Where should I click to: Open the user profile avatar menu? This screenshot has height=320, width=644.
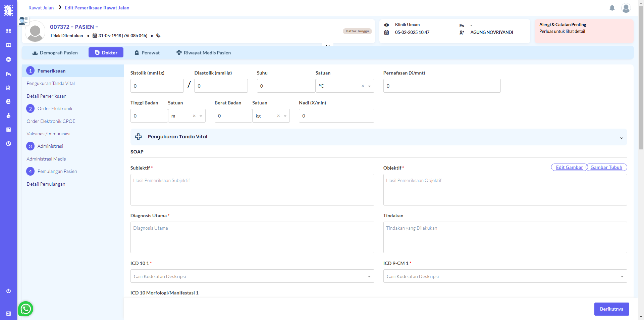point(626,8)
